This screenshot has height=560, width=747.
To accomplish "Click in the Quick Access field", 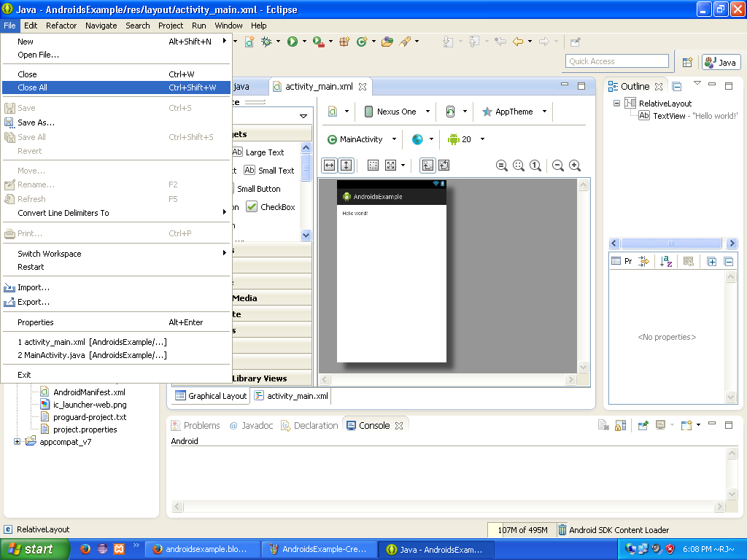I will click(617, 61).
